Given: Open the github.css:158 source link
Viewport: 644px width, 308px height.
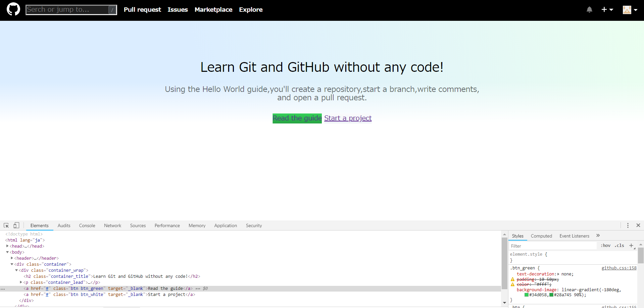Looking at the screenshot, I should pyautogui.click(x=619, y=268).
